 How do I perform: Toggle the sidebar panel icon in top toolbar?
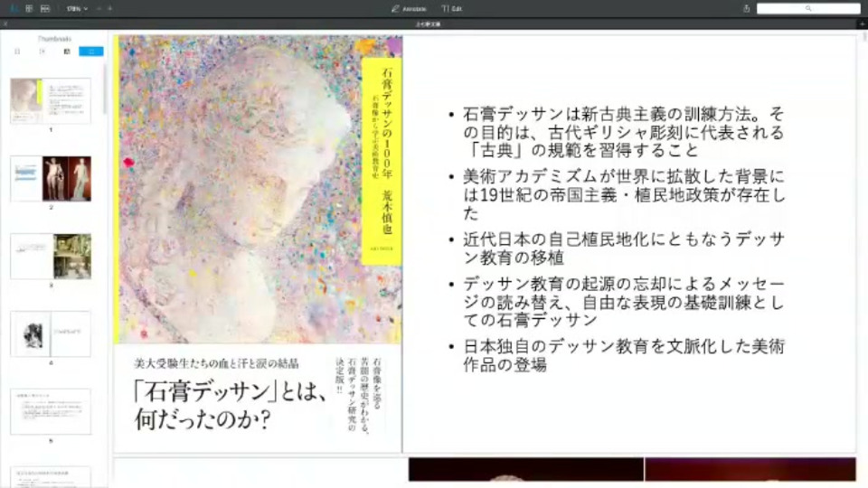tap(14, 9)
